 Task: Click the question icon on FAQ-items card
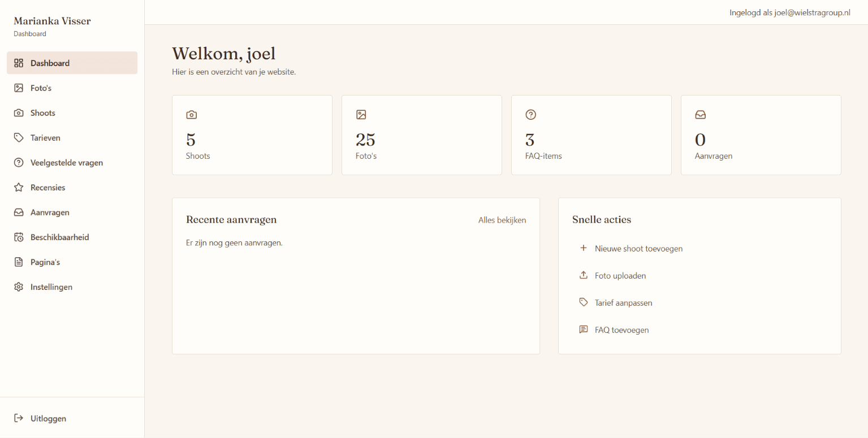point(531,115)
